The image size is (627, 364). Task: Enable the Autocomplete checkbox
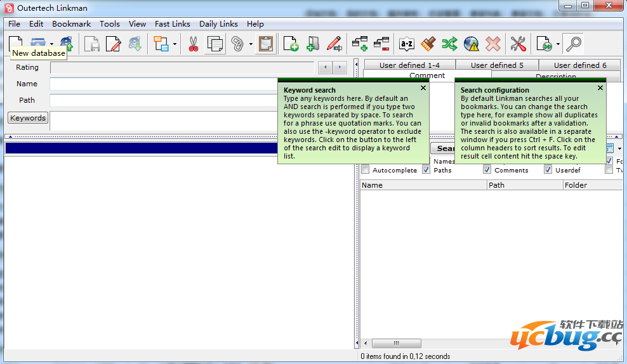[x=366, y=170]
